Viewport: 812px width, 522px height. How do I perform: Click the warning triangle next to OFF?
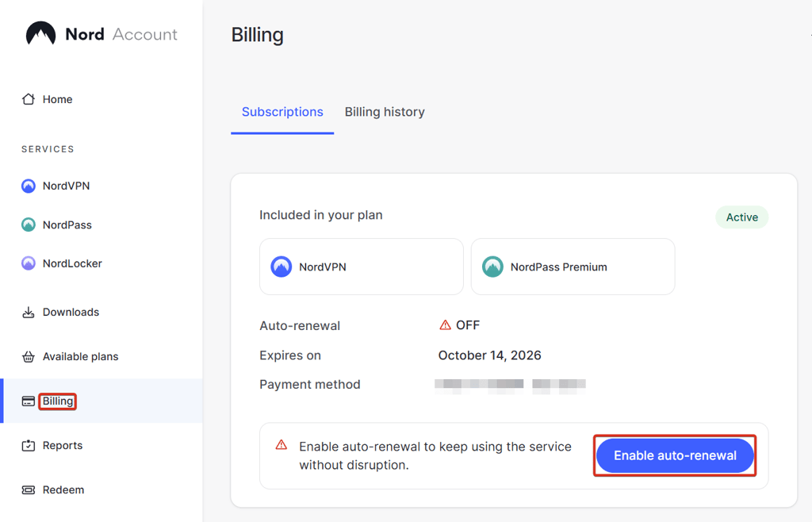pos(445,325)
